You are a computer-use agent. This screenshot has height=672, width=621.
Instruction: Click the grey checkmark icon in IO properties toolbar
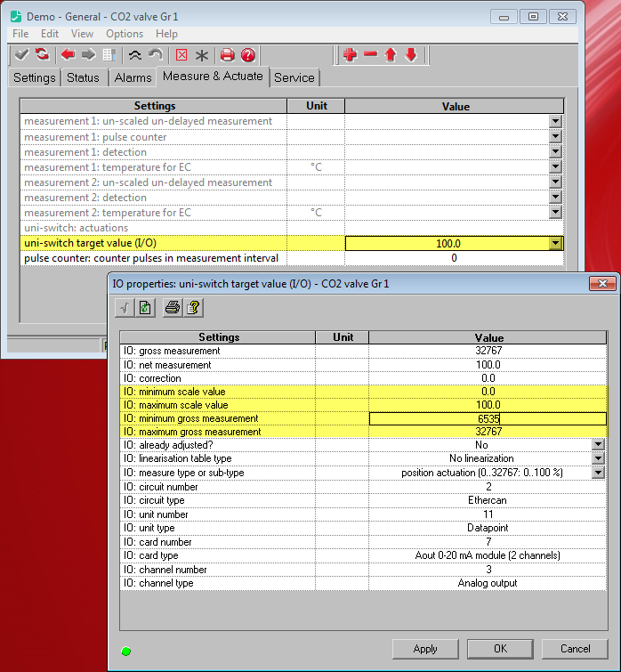125,308
